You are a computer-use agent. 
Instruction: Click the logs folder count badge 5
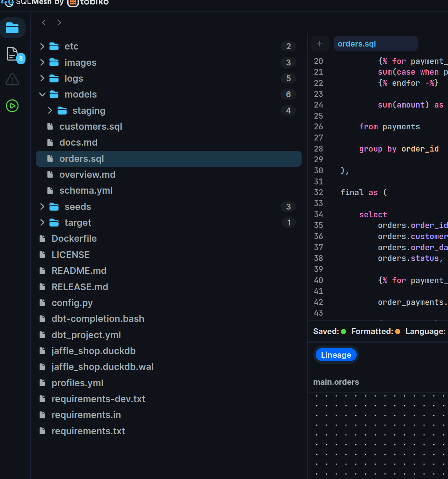(288, 78)
